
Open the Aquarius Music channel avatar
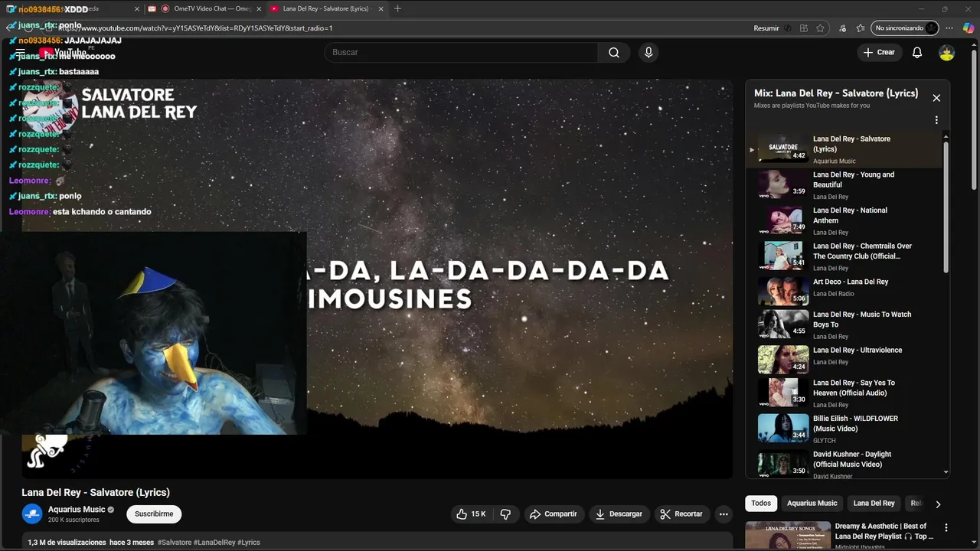32,514
